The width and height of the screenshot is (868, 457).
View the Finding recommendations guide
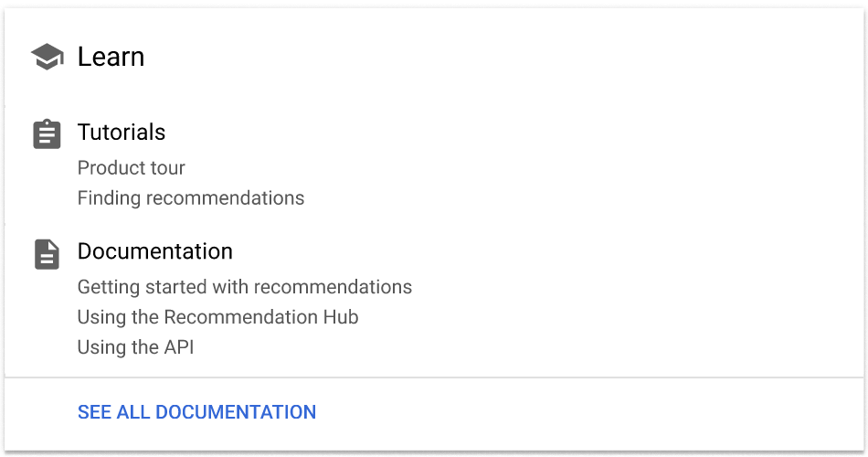(x=191, y=198)
